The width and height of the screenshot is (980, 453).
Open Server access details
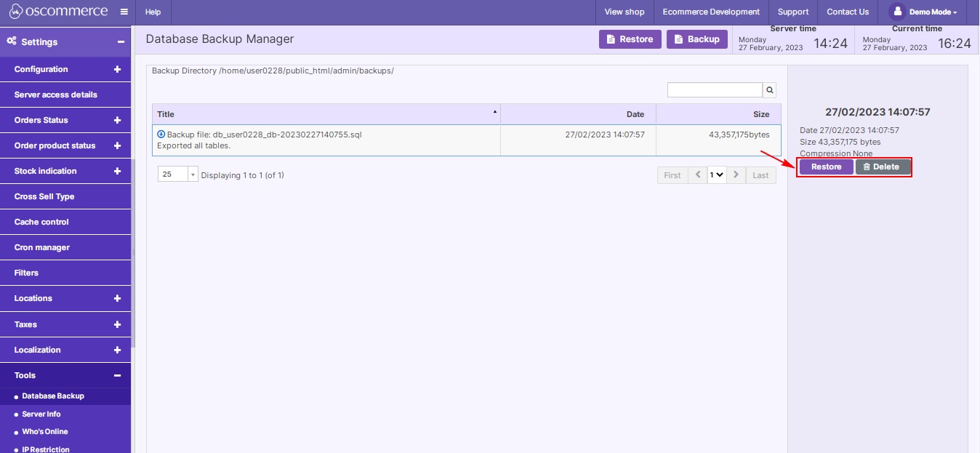point(65,95)
